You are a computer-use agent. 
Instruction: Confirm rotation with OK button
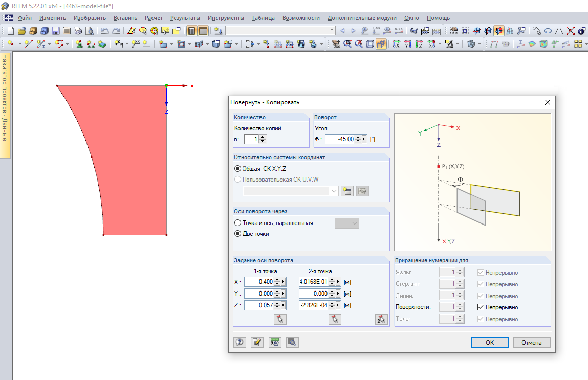pos(490,343)
